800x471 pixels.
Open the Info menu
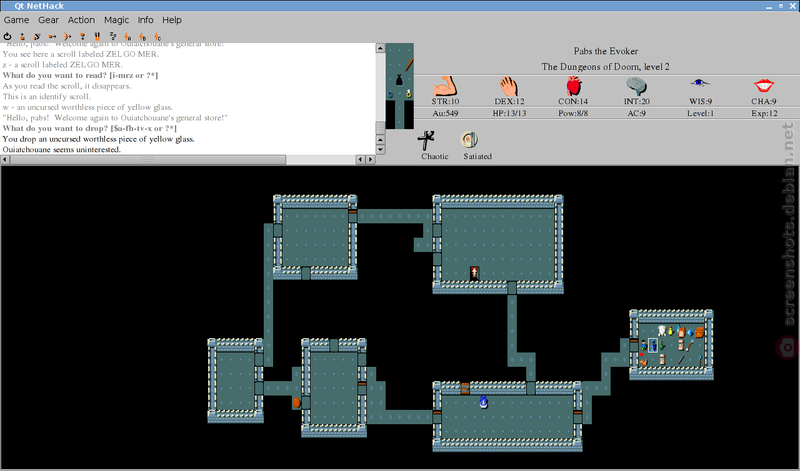pos(145,20)
